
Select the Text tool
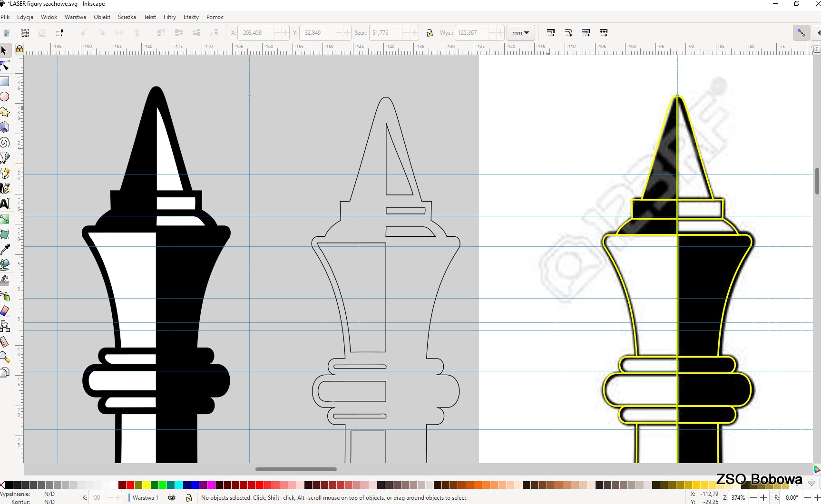click(5, 204)
